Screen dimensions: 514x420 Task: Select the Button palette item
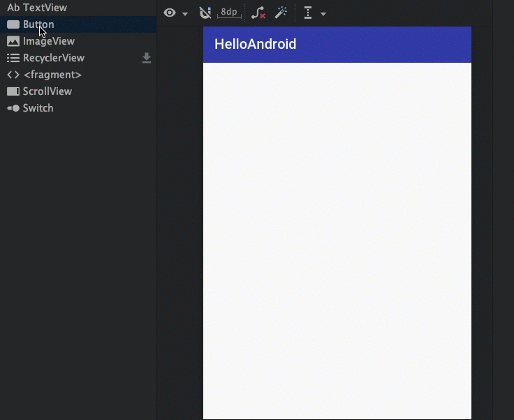[78, 24]
